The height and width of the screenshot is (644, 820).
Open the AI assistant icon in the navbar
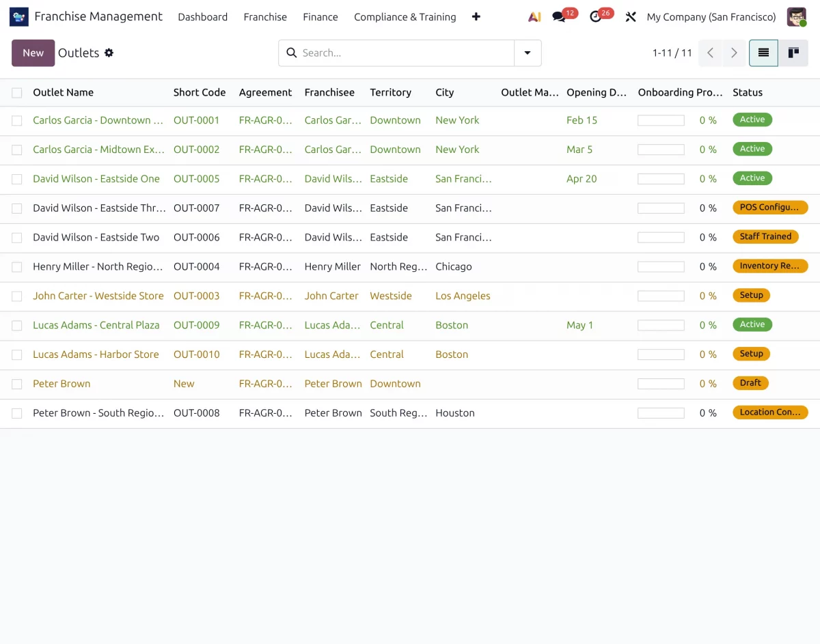click(534, 17)
